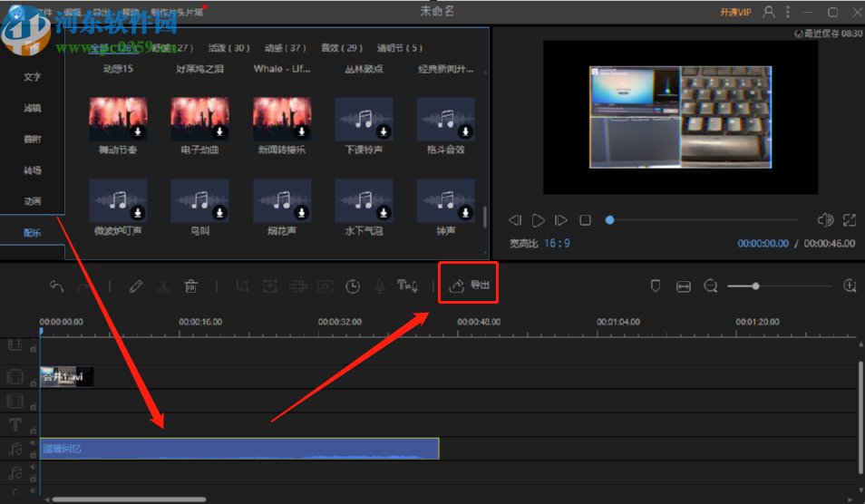
Task: Open the 转场 sidebar panel
Action: coord(32,170)
